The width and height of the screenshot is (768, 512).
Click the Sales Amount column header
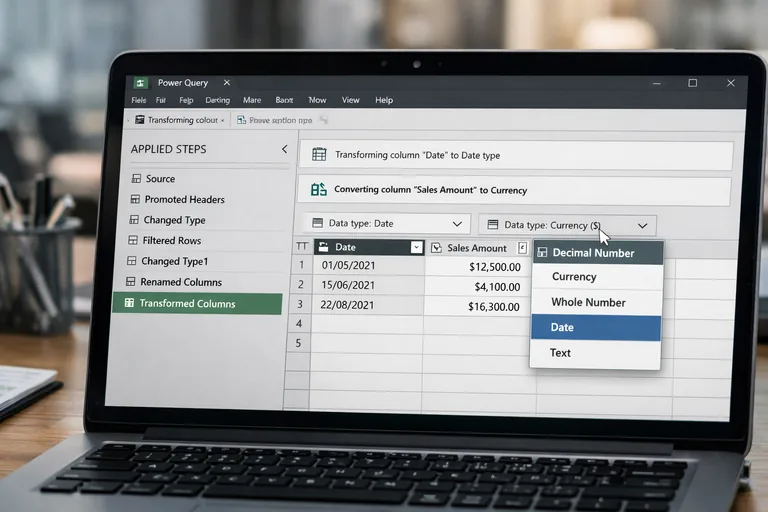478,248
